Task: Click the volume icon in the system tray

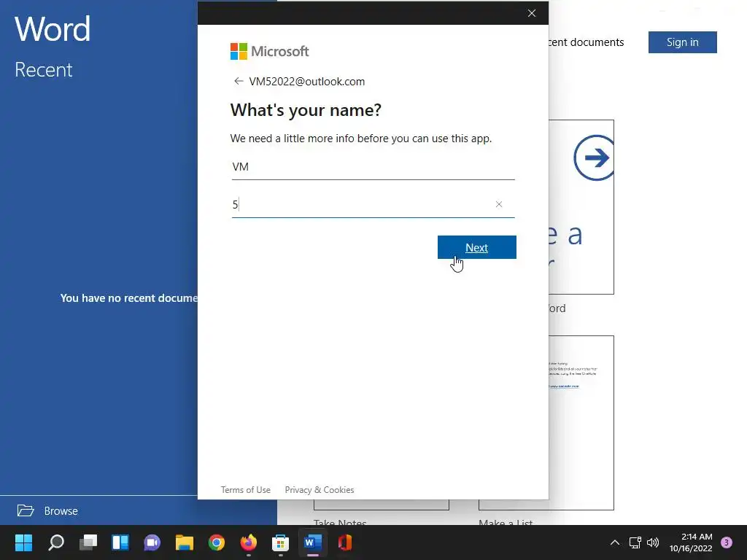Action: [x=653, y=542]
